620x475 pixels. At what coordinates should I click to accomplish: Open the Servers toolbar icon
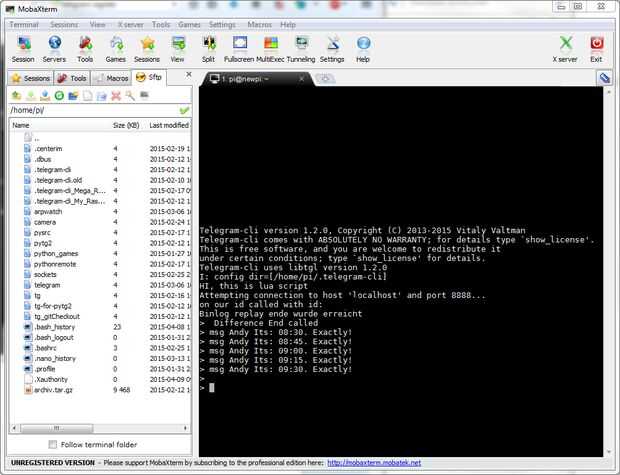click(x=54, y=49)
